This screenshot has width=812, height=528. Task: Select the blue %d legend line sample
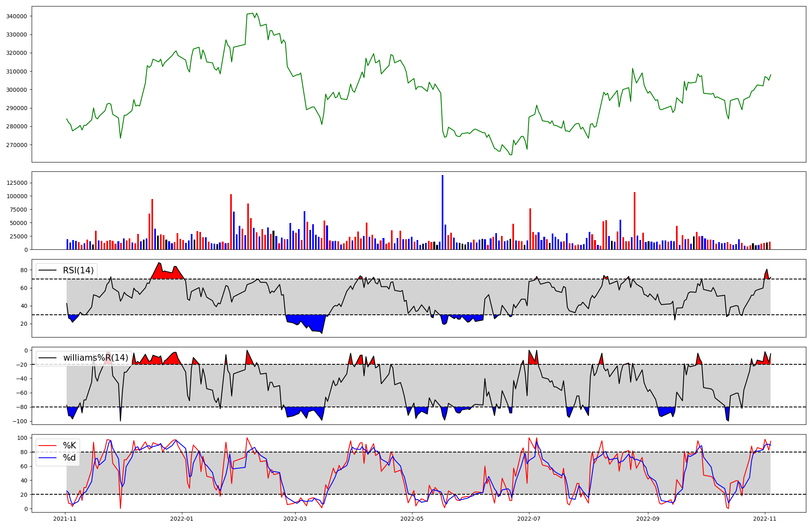click(x=48, y=458)
